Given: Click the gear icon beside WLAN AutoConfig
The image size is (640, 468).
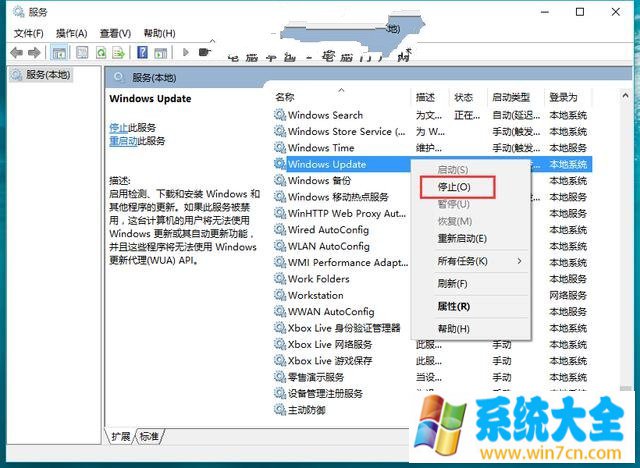Looking at the screenshot, I should [x=280, y=246].
